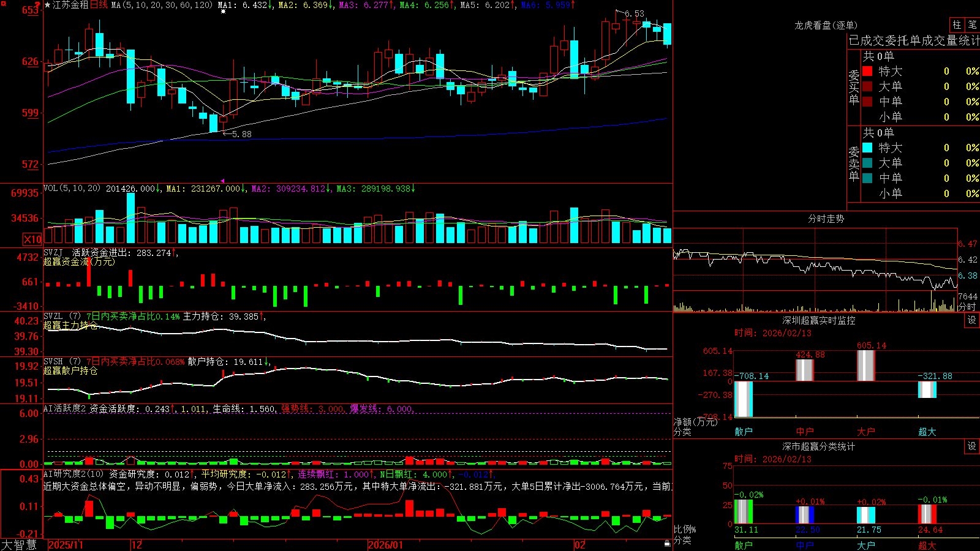Click the AI活跃度2 indicator label

point(65,408)
